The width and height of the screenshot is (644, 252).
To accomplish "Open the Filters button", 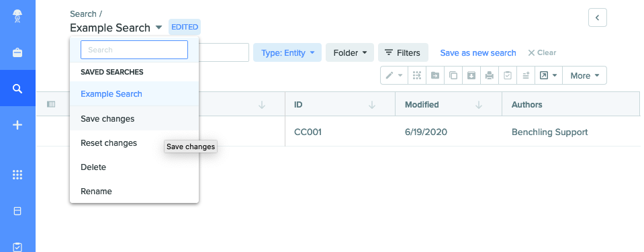I will tap(403, 52).
